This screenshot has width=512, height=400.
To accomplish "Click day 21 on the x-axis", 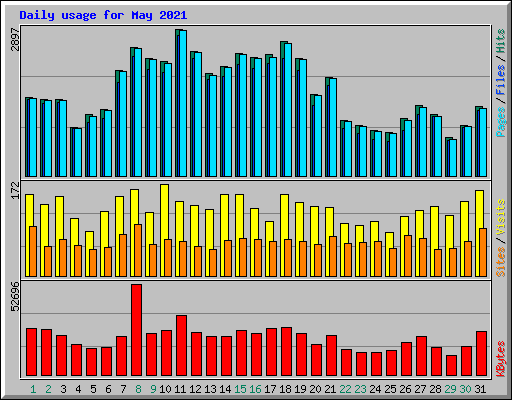I will click(330, 389).
